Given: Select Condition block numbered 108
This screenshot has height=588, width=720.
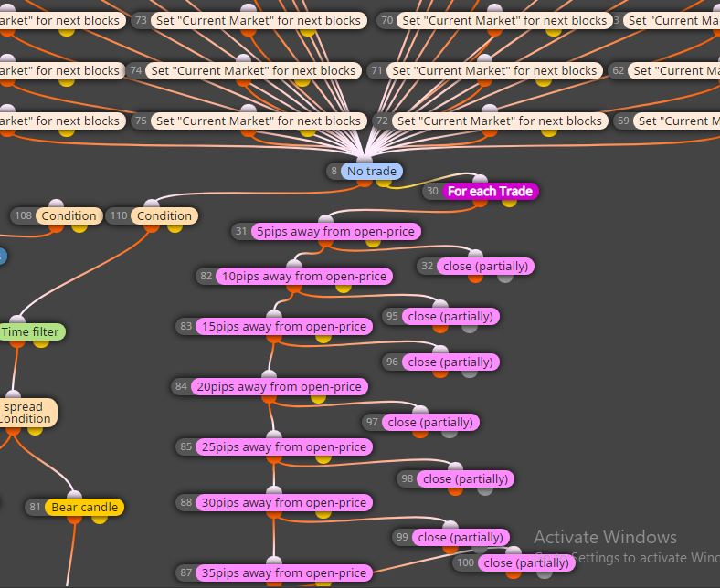Looking at the screenshot, I should (69, 215).
